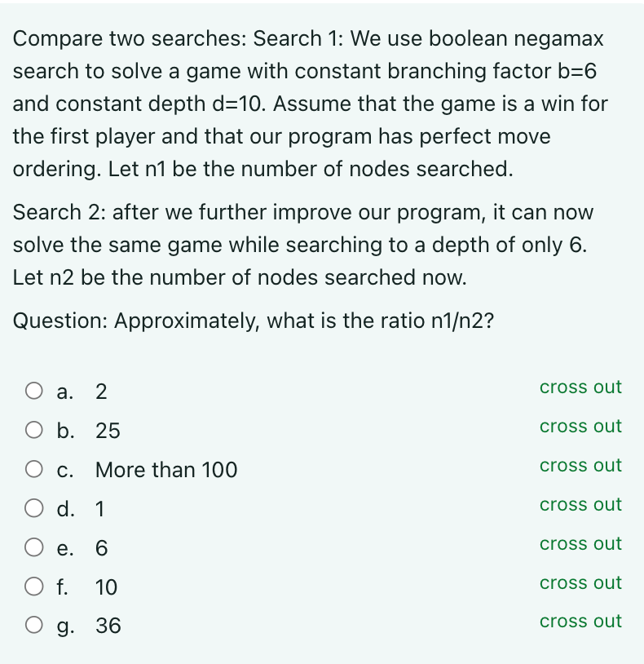Cross out answer option a

(580, 387)
